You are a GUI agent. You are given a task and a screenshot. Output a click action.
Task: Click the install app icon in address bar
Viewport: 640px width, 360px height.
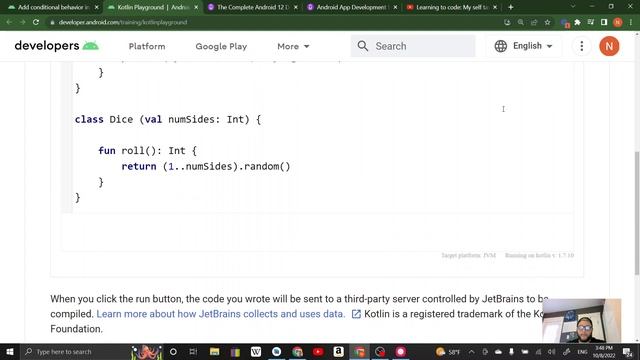pos(507,22)
